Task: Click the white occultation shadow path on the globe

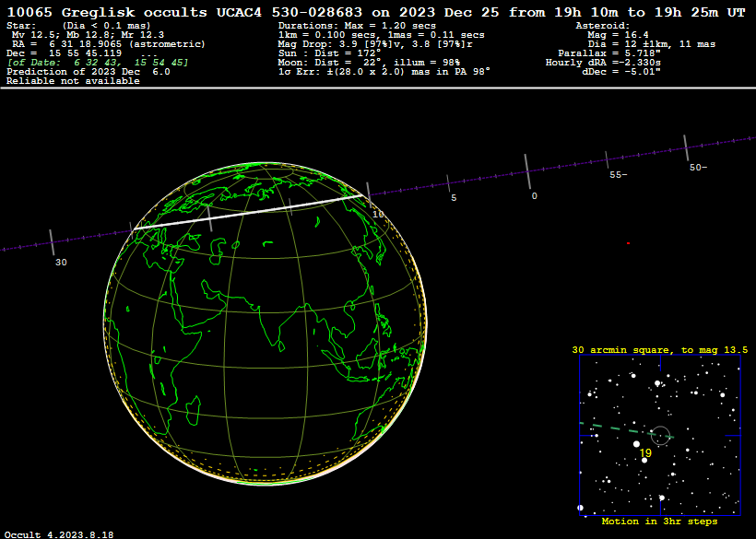Action: point(248,212)
